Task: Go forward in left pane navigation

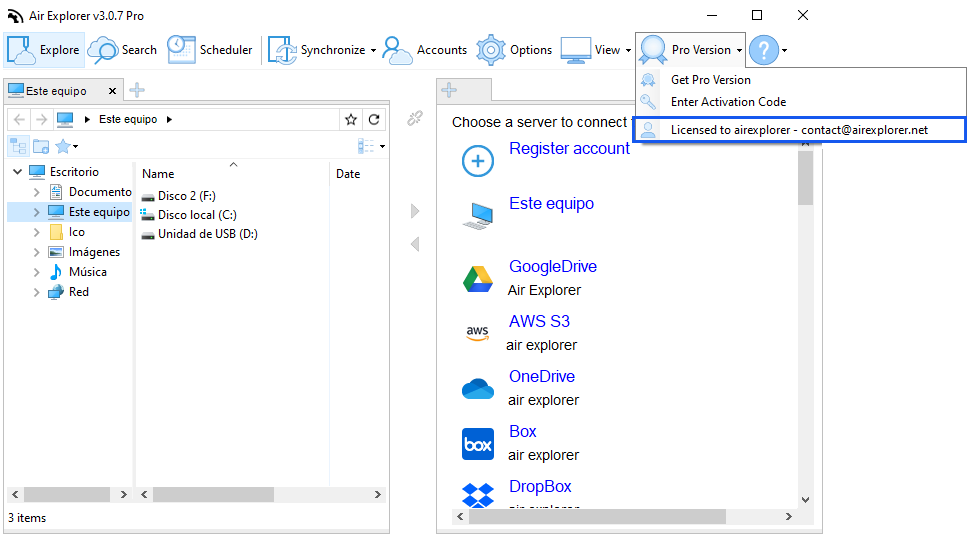Action: pyautogui.click(x=42, y=119)
